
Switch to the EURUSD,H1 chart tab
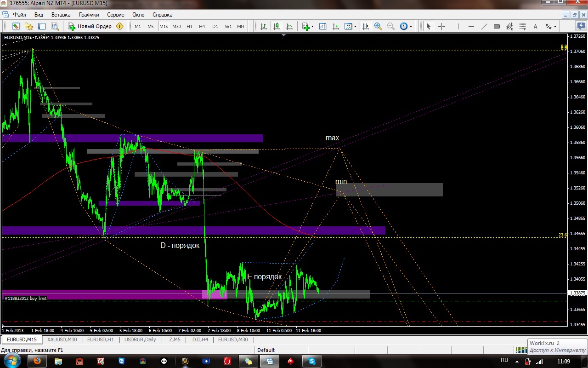click(100, 339)
